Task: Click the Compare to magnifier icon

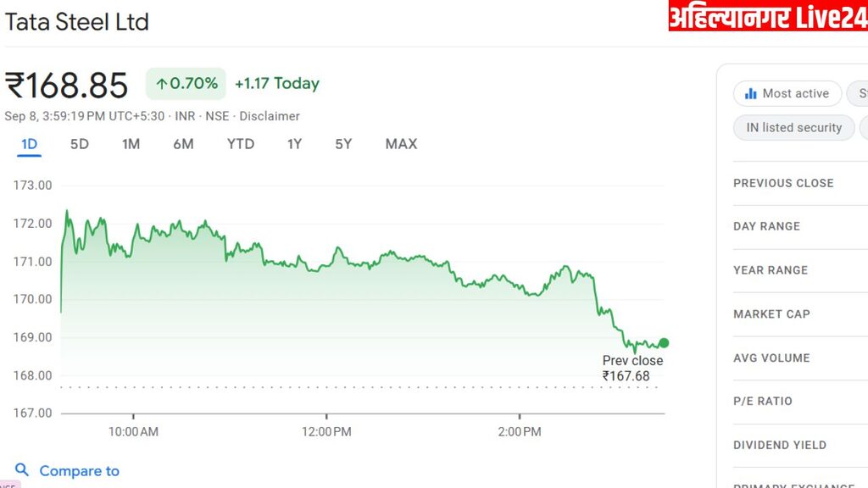Action: point(22,470)
